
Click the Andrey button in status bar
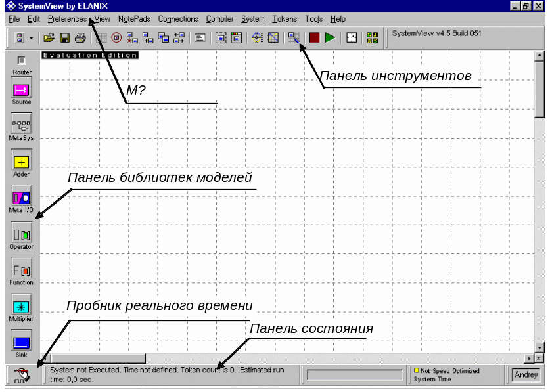click(526, 375)
